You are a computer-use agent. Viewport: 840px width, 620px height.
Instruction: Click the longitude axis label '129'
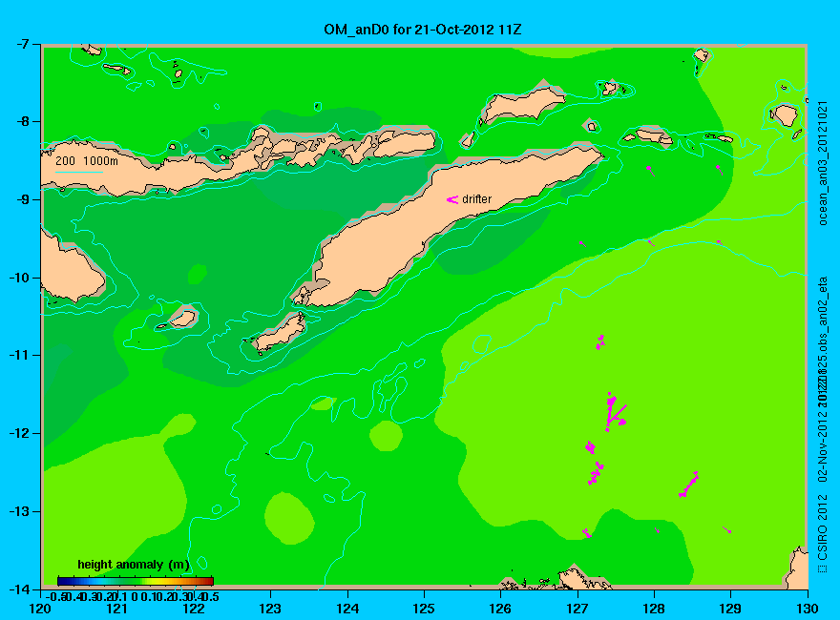point(731,609)
